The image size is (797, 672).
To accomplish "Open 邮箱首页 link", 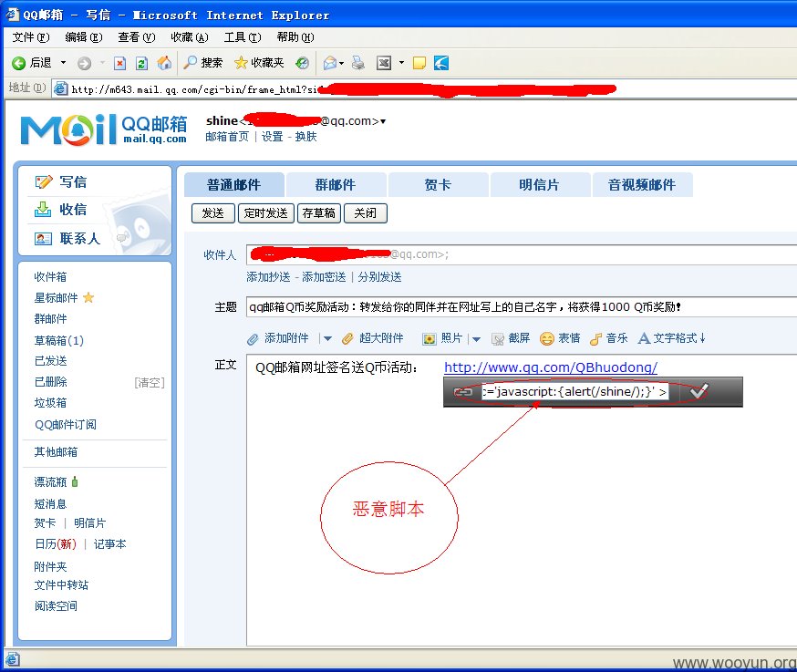I will click(227, 137).
